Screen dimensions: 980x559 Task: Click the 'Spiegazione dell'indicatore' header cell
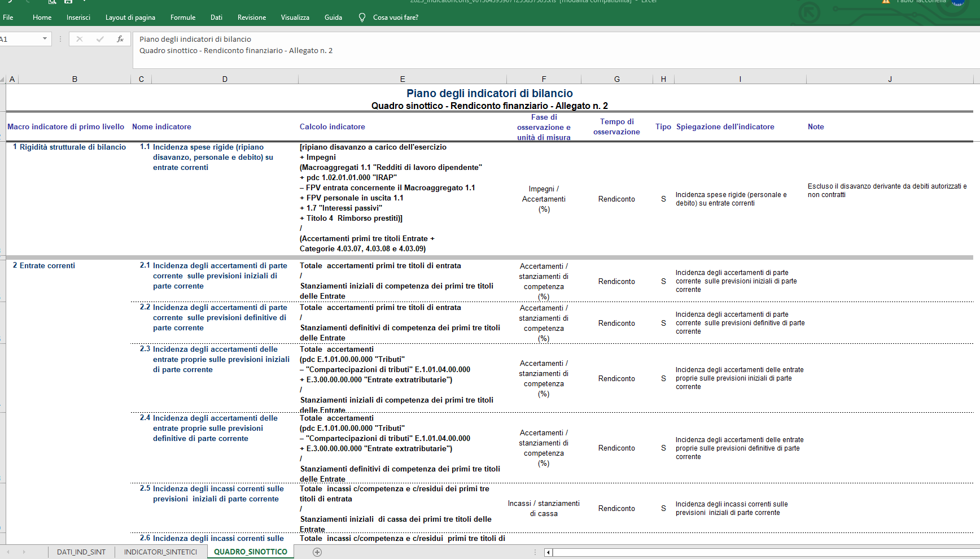coord(725,126)
